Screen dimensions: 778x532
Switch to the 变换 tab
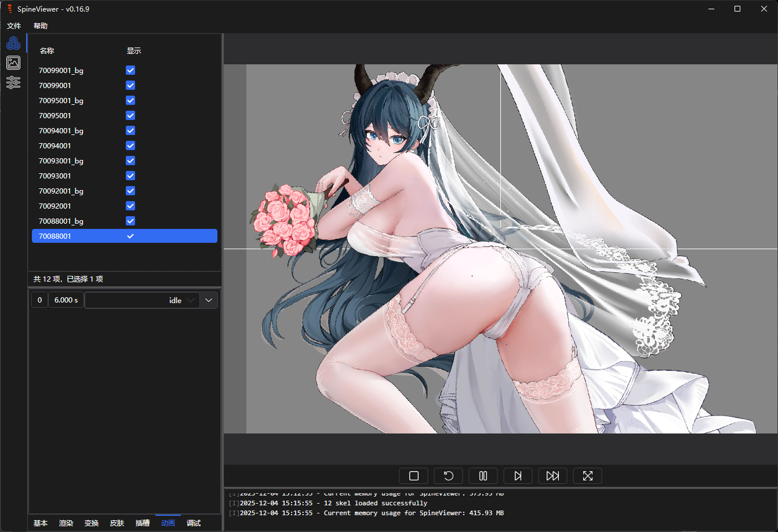(92, 523)
